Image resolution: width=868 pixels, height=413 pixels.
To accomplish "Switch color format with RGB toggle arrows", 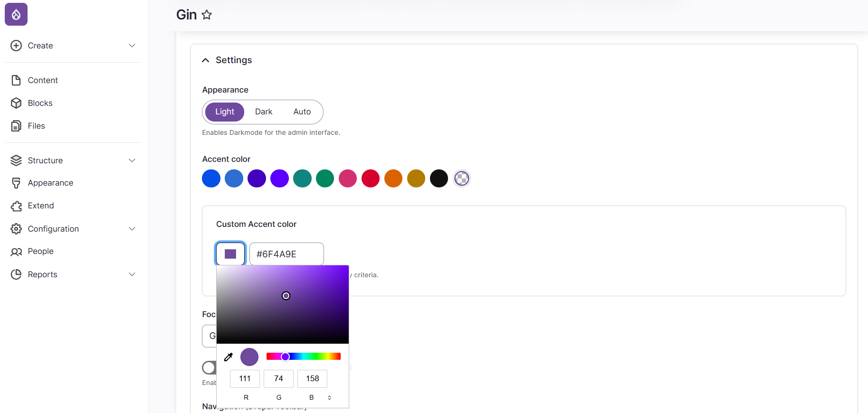I will (x=329, y=398).
